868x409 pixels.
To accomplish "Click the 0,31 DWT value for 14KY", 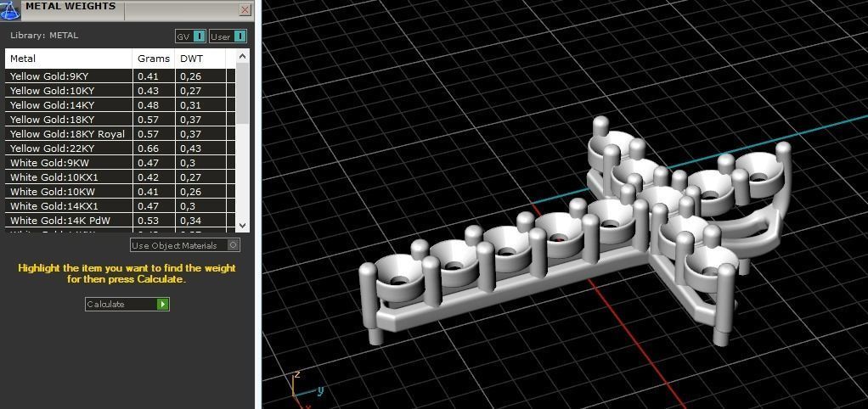I will tap(190, 105).
